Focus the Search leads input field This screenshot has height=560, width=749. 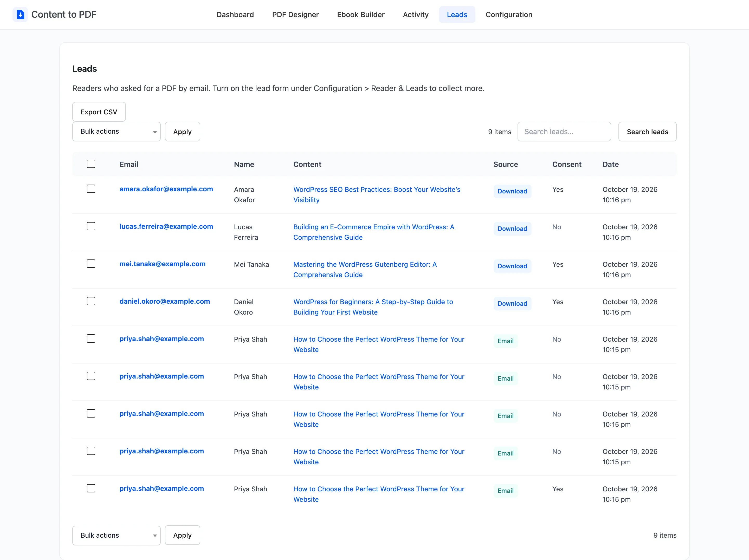[x=564, y=131]
